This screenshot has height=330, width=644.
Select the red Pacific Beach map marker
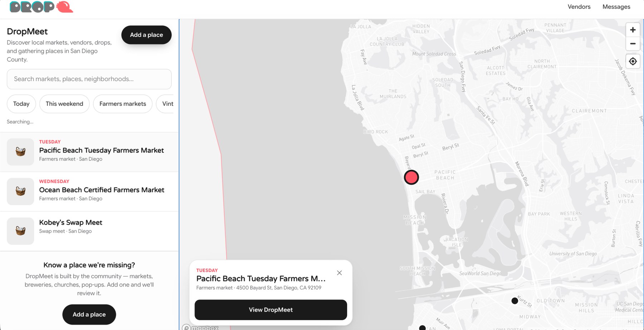411,177
